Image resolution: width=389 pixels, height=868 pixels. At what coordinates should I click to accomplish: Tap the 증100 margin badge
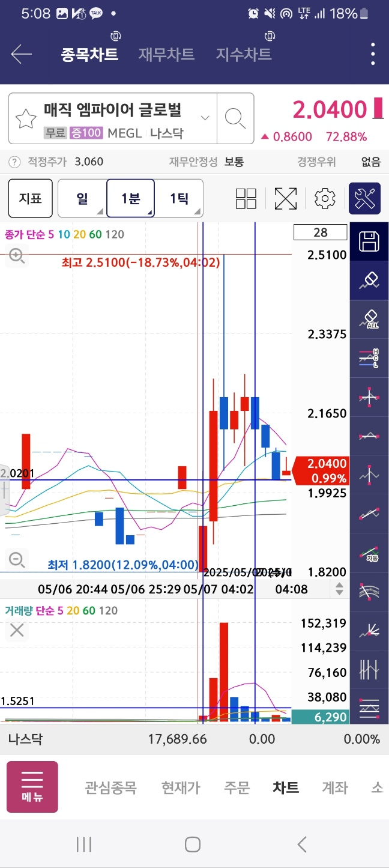86,133
